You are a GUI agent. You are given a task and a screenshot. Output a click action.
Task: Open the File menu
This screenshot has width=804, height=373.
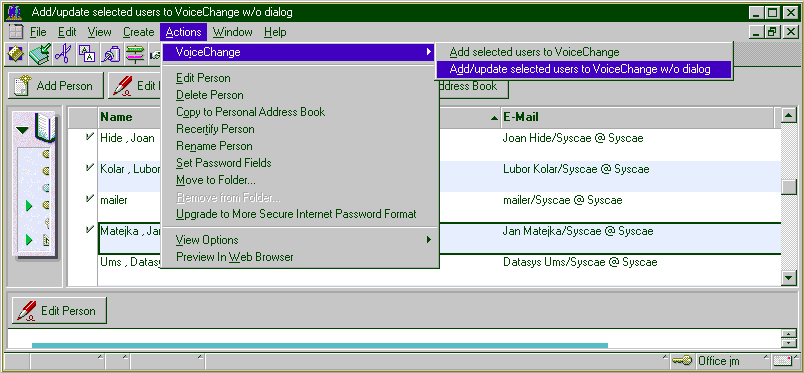pos(38,32)
